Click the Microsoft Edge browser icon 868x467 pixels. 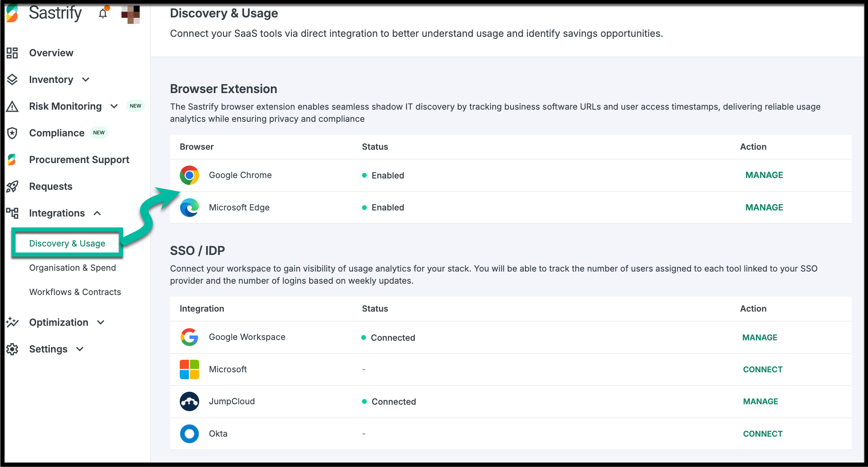(189, 208)
